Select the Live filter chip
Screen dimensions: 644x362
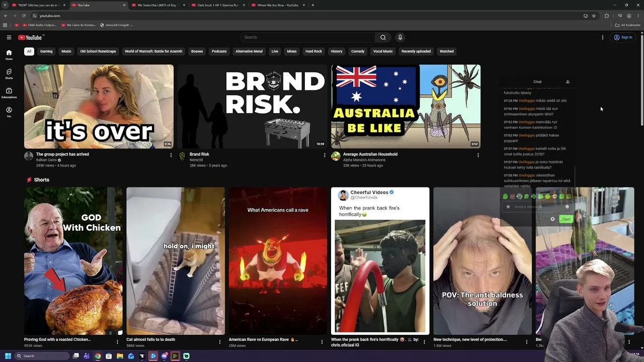(275, 51)
